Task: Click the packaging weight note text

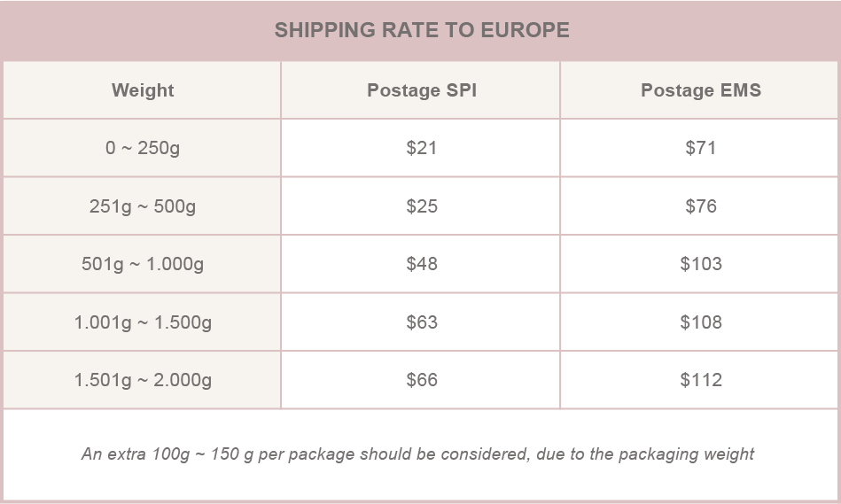Action: click(x=417, y=454)
